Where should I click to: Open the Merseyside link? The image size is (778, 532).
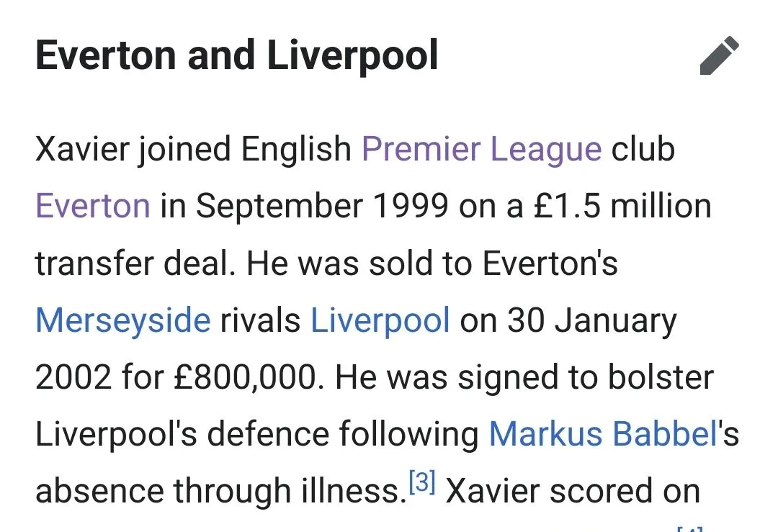(122, 320)
